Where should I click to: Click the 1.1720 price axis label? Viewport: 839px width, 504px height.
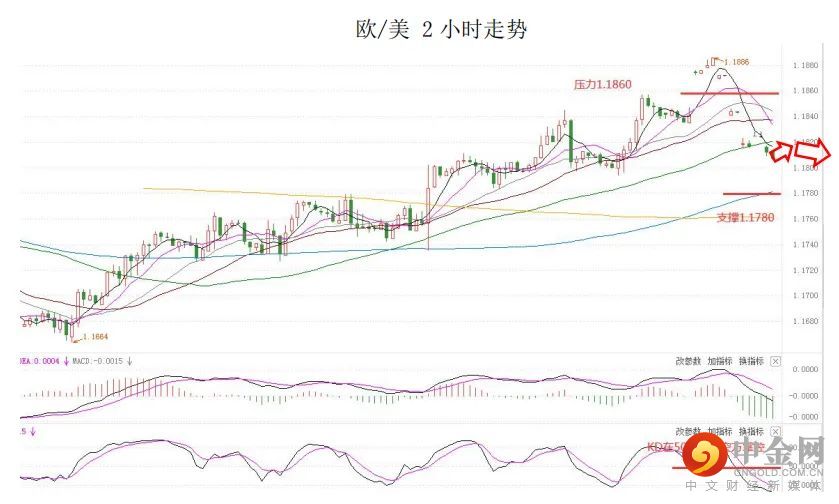[805, 270]
